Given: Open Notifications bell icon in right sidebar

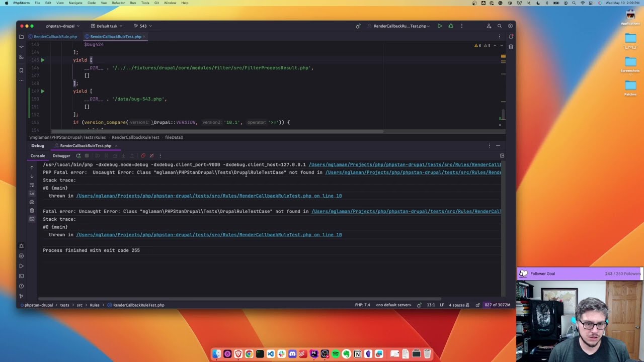Looking at the screenshot, I should pos(511,37).
